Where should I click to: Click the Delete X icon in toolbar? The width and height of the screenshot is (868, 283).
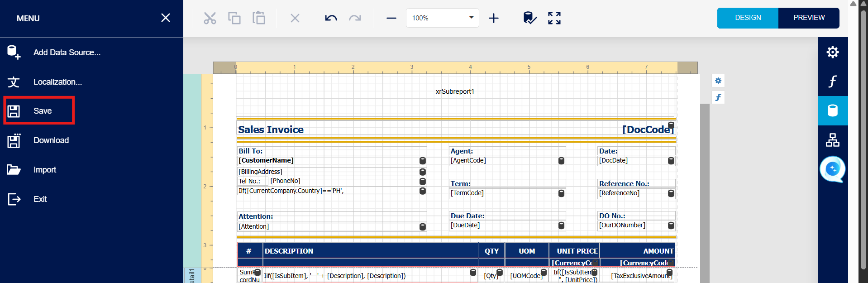295,18
